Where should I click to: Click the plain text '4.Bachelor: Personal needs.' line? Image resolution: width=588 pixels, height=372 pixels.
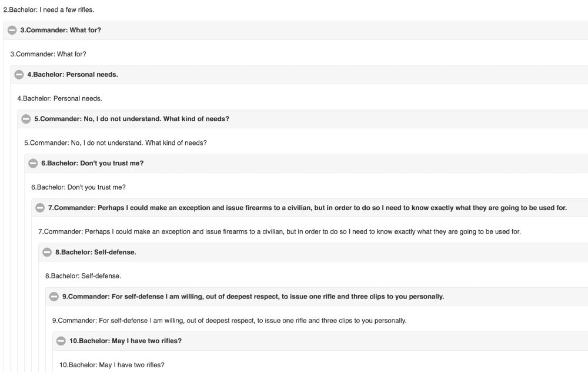(59, 98)
